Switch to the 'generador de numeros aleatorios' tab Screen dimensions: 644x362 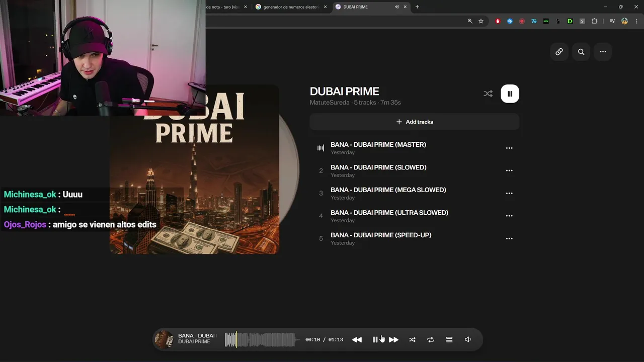point(291,7)
